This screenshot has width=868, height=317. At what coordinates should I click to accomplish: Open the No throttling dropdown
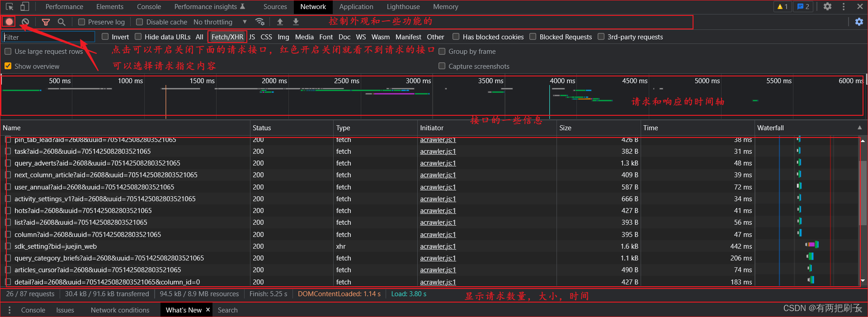pos(220,22)
